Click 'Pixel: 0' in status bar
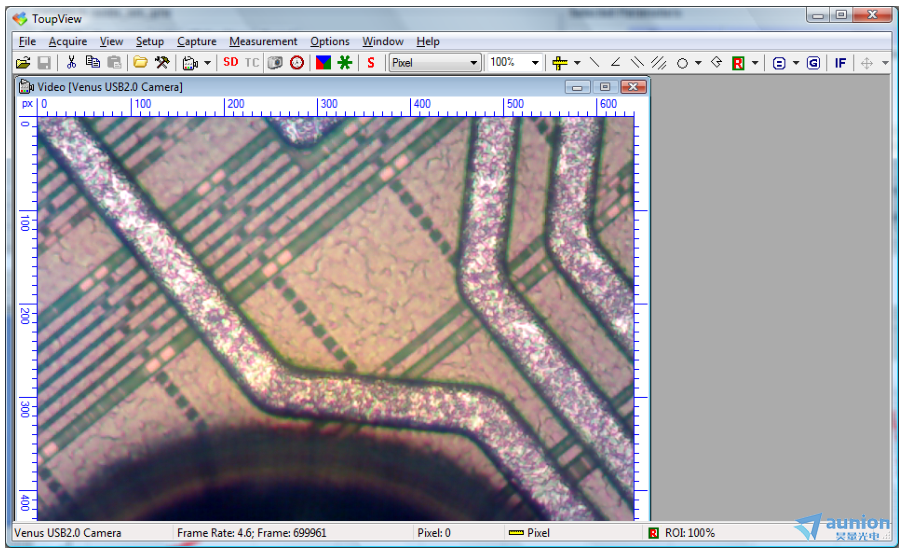This screenshot has width=902, height=552. pos(434,533)
